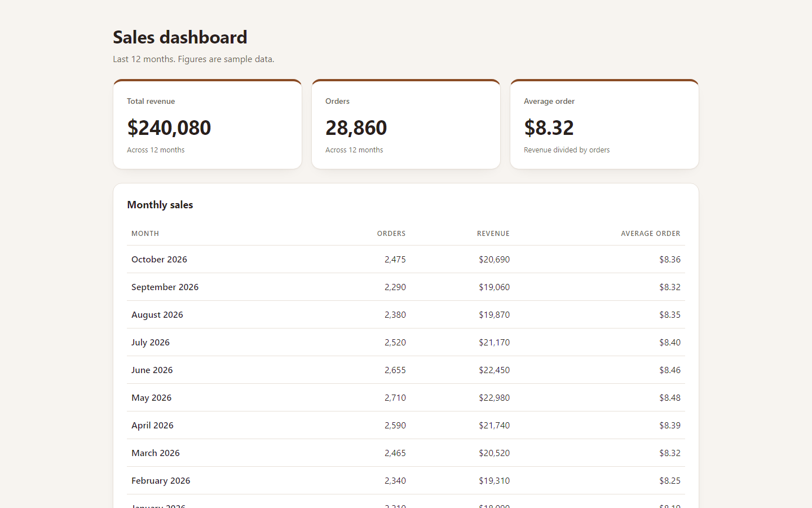Click the $8.32 average in the September row

click(670, 287)
